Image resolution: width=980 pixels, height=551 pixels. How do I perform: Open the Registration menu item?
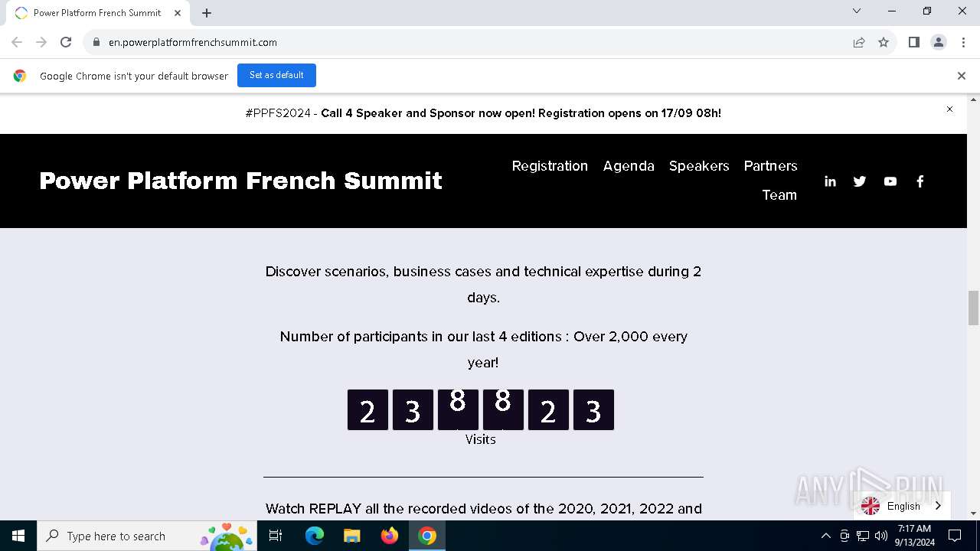550,166
